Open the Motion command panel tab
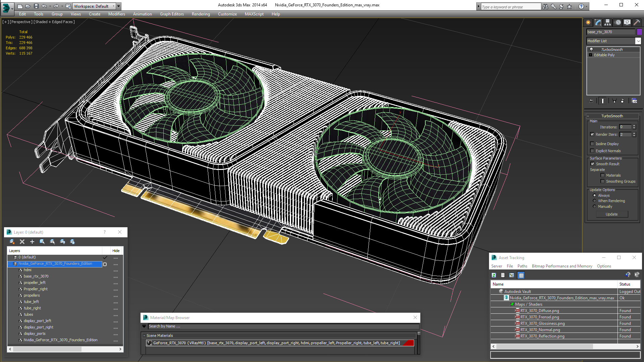644x362 pixels. click(x=618, y=22)
